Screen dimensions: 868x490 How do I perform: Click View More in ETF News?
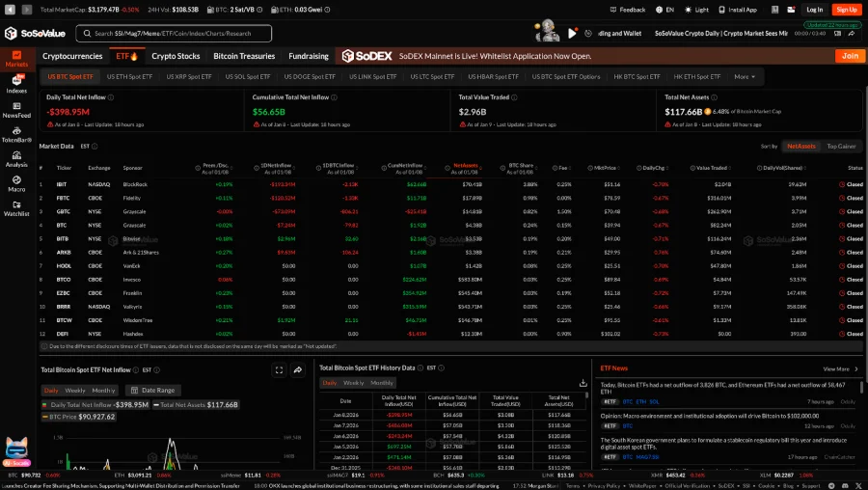(x=839, y=368)
